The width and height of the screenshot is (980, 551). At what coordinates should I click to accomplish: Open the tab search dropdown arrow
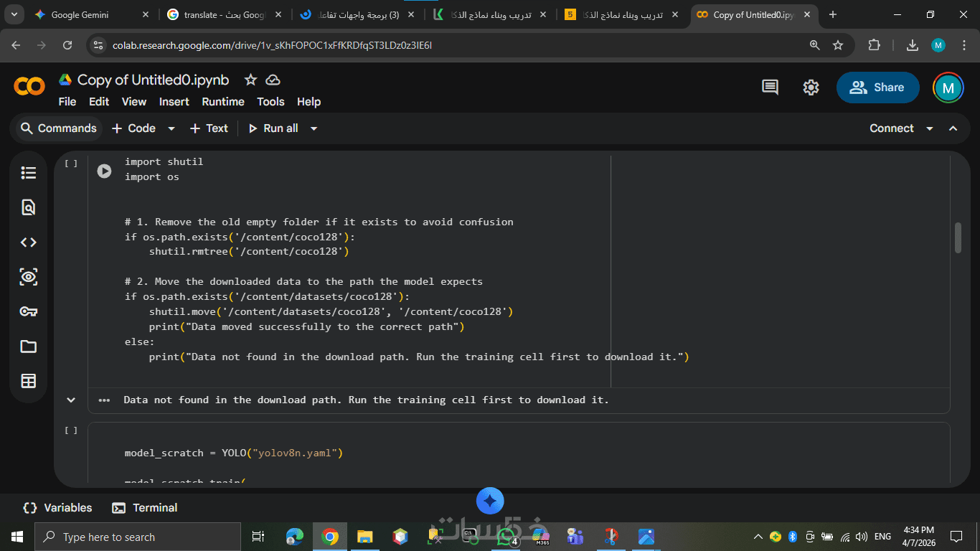(x=16, y=14)
